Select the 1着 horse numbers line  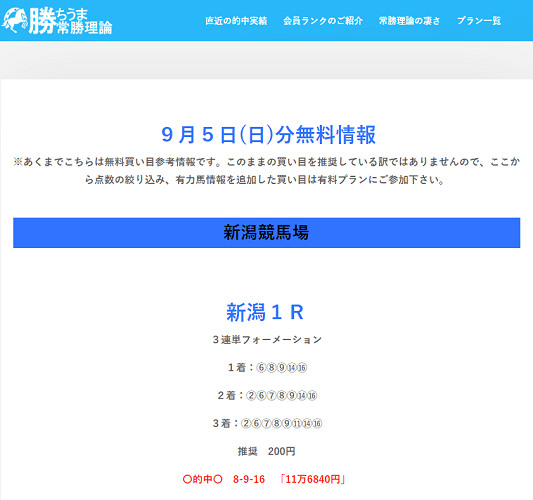tap(267, 367)
